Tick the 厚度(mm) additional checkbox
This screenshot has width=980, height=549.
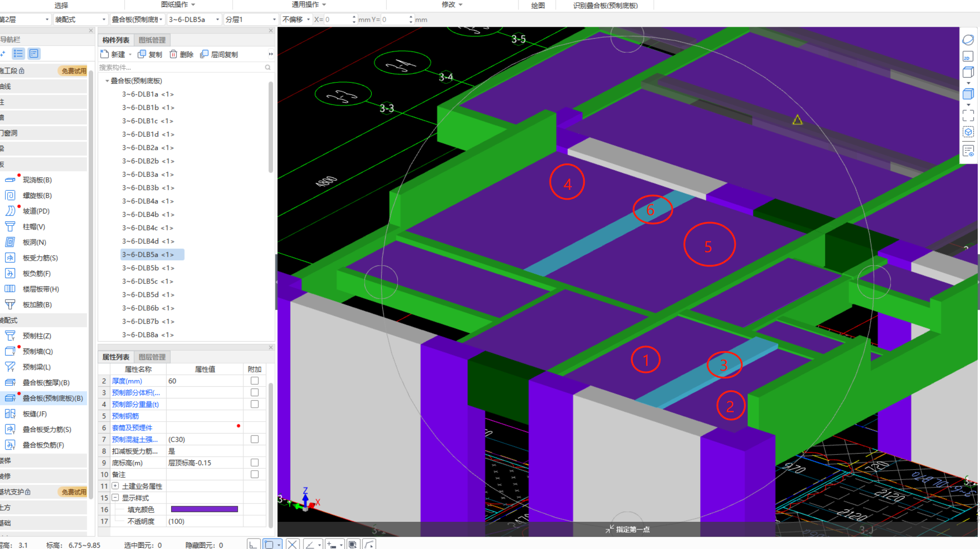pos(254,381)
